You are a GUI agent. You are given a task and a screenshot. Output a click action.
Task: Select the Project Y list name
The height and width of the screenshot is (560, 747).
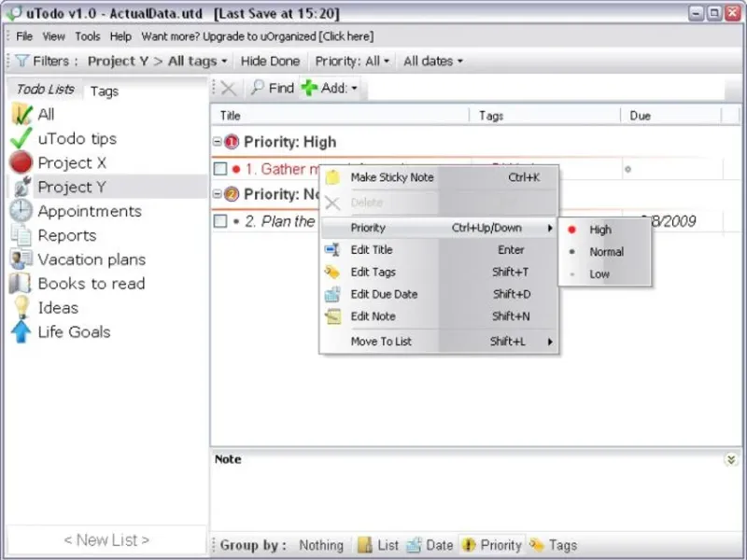pos(72,188)
